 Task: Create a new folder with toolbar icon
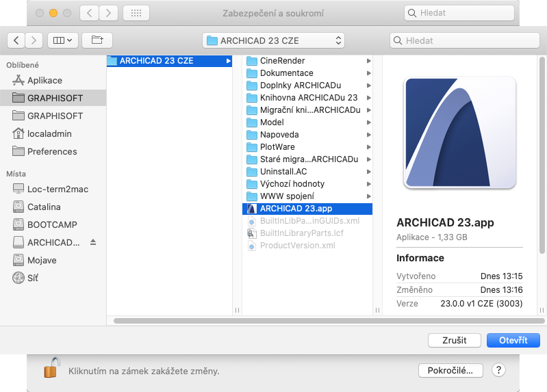click(x=97, y=40)
